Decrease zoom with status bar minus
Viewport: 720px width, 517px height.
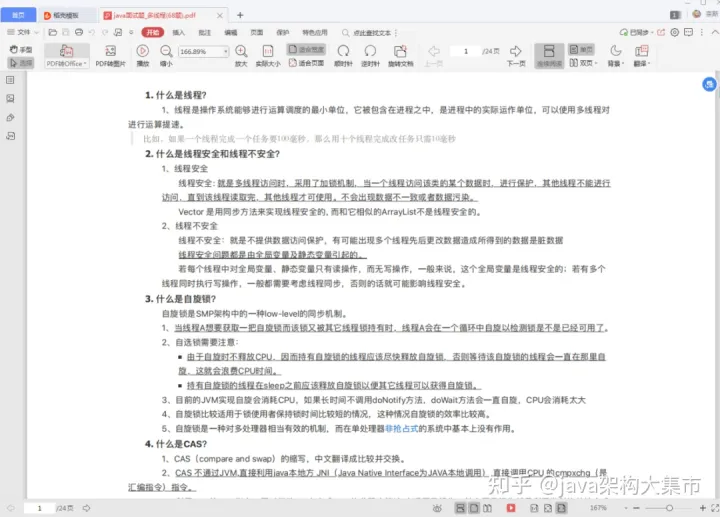[636, 508]
